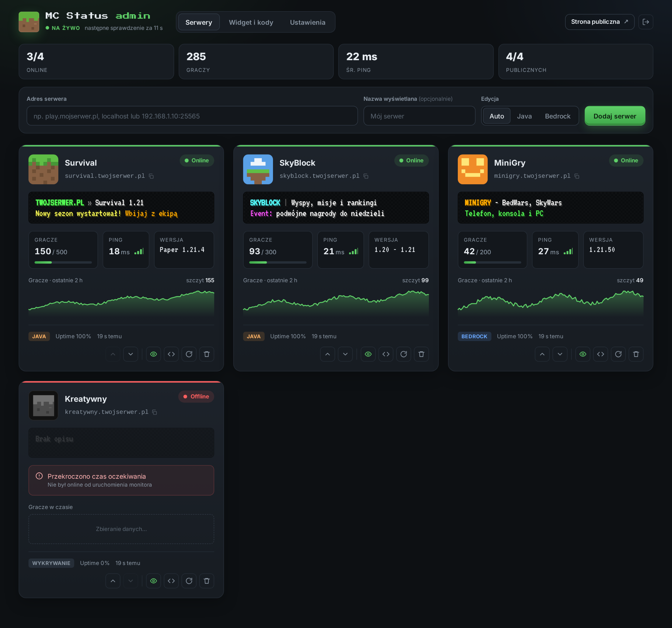Delete the SkyBlock server
Image resolution: width=672 pixels, height=628 pixels.
(421, 354)
